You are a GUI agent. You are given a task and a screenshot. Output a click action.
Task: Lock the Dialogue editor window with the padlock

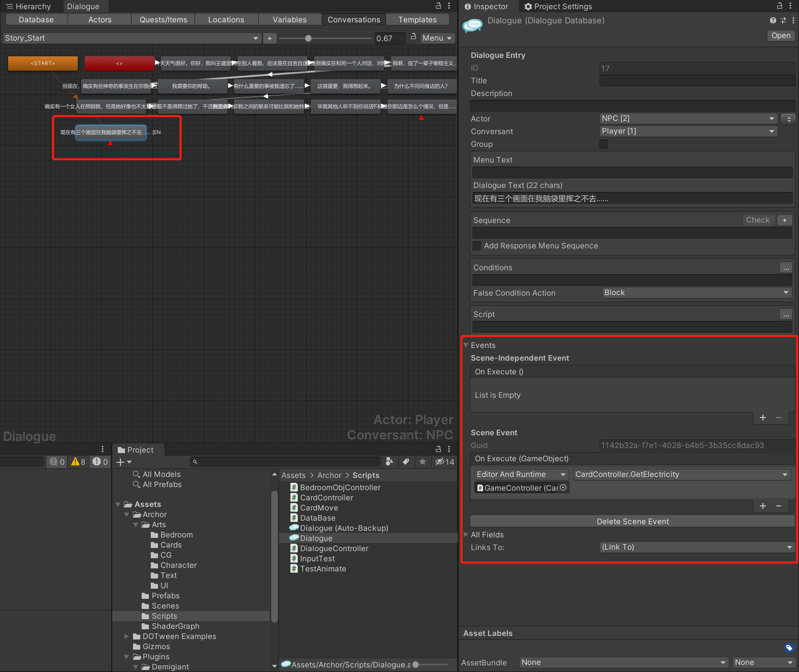(438, 6)
